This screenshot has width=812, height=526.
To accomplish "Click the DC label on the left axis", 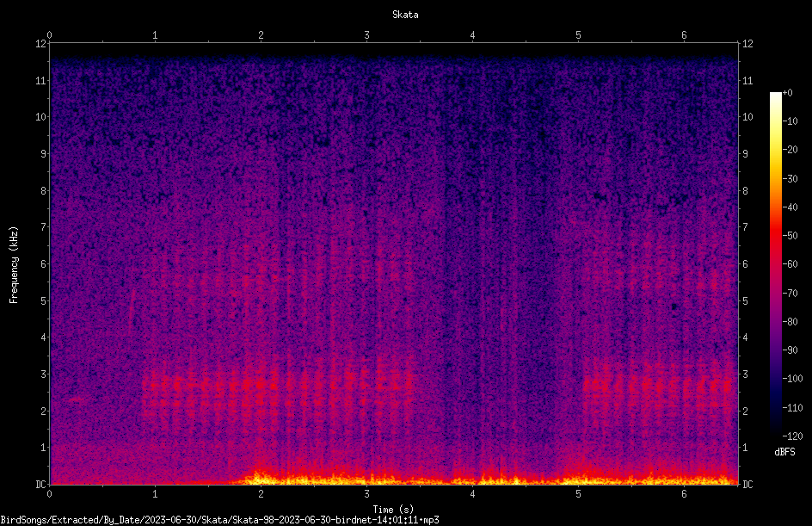I will pyautogui.click(x=40, y=484).
